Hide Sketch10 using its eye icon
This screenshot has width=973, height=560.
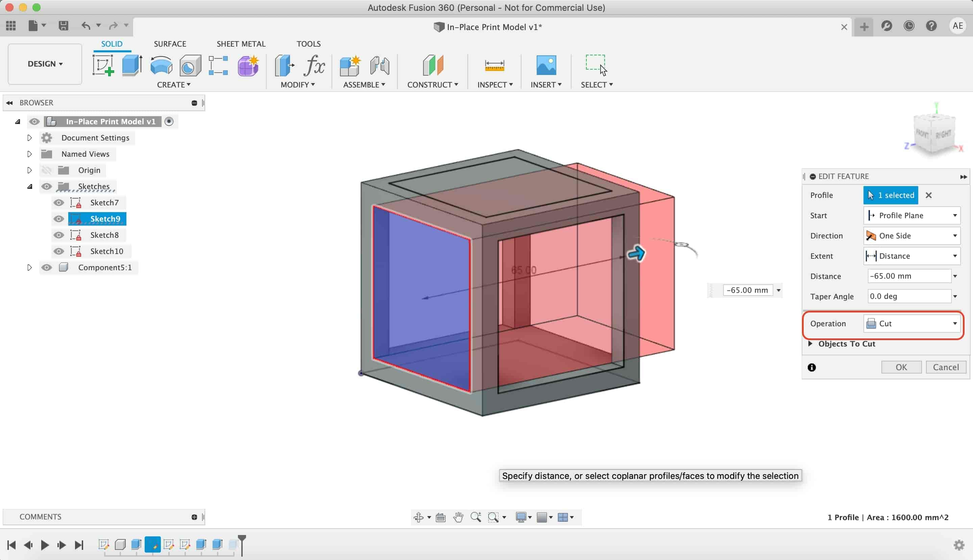58,251
